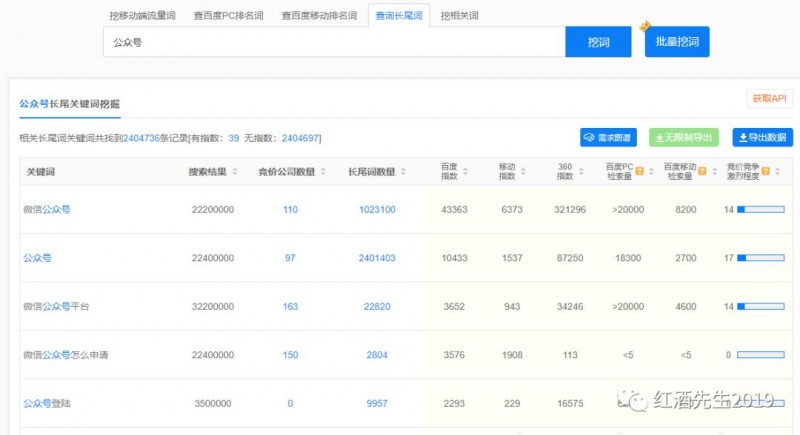Open keyword link 微信公众号

click(47, 210)
